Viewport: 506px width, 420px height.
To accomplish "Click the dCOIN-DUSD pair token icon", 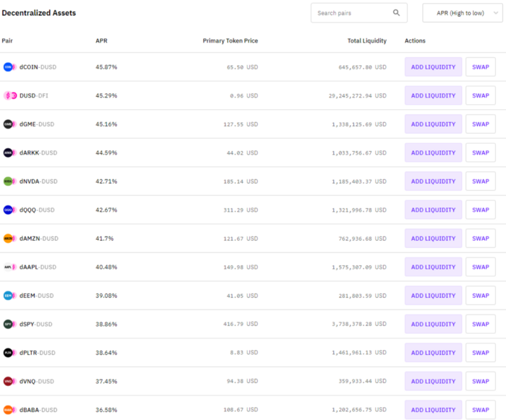I will (x=9, y=67).
